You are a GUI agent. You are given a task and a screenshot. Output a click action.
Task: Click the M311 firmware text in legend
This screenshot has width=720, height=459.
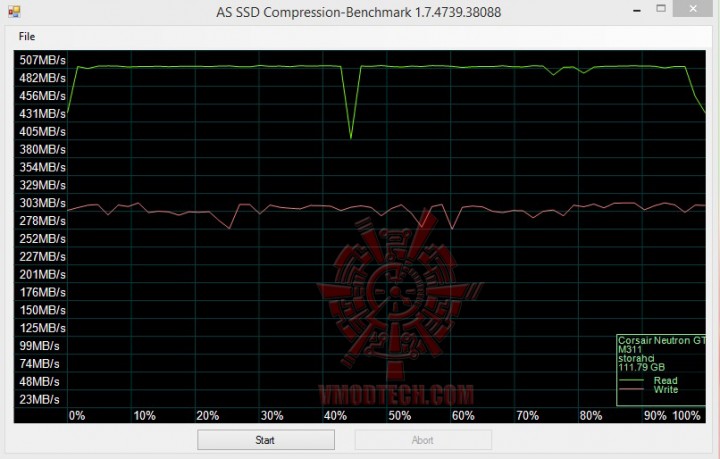(x=630, y=349)
